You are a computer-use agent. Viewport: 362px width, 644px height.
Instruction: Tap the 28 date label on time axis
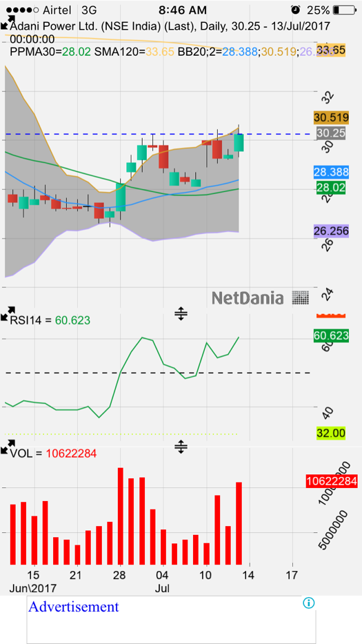coord(120,574)
